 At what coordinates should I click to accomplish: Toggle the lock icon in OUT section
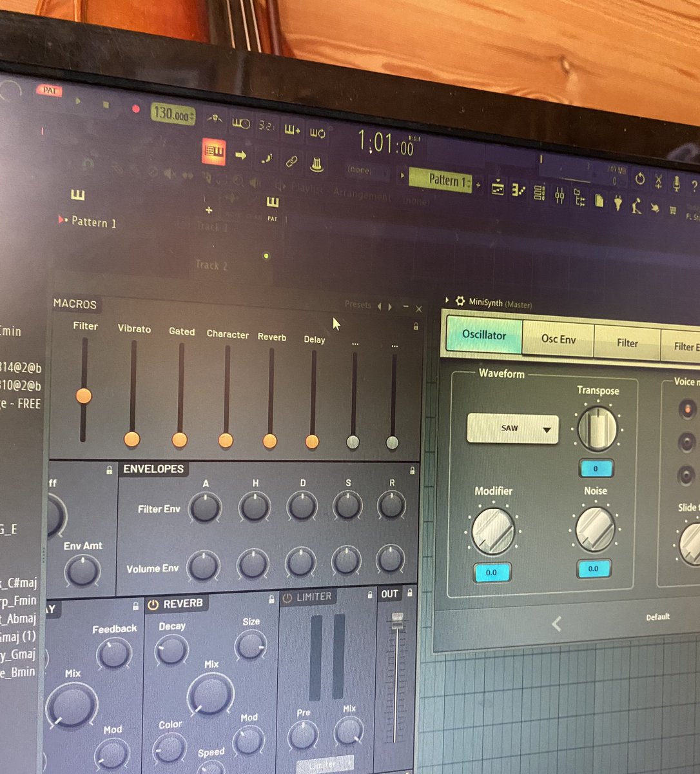click(410, 592)
